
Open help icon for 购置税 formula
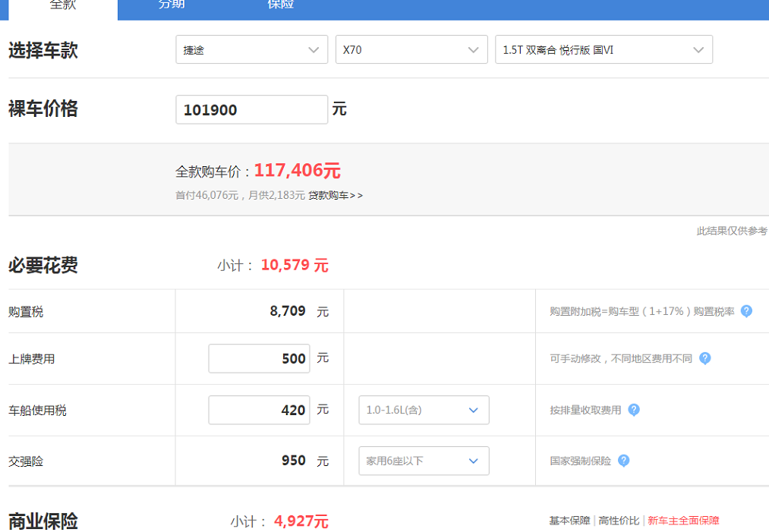coord(746,311)
